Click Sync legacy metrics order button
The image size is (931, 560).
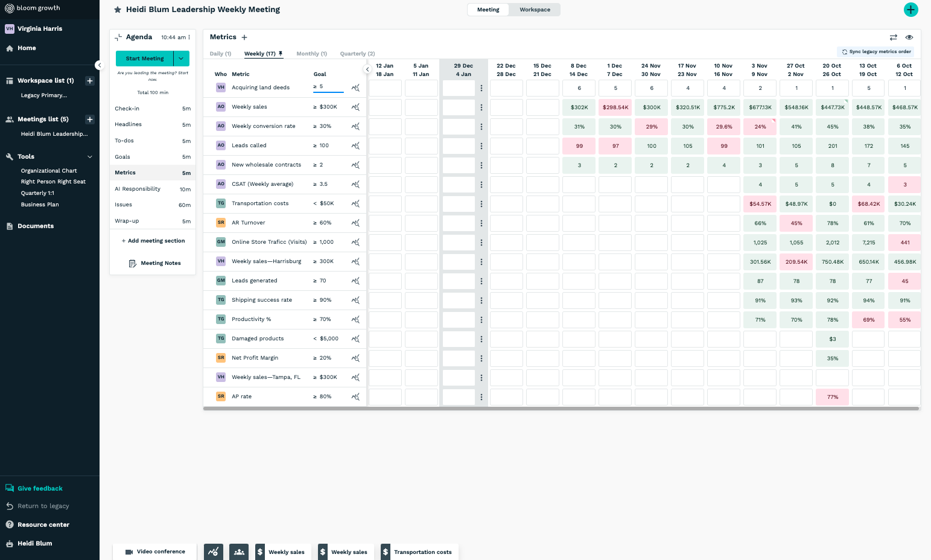876,52
